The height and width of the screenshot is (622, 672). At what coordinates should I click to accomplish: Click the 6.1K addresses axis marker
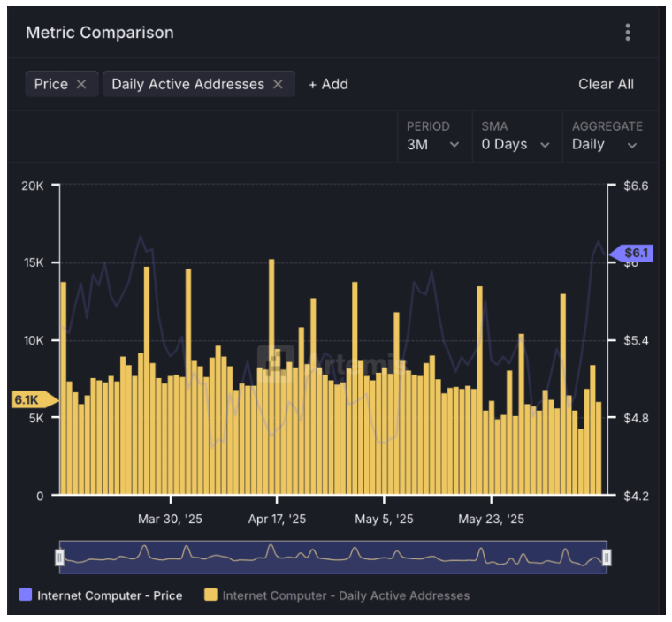30,400
